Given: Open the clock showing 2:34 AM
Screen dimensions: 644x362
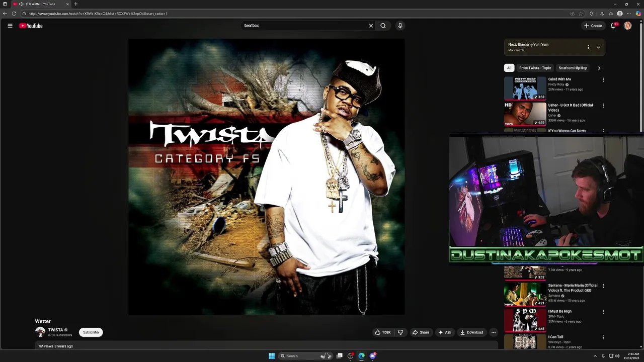Looking at the screenshot, I should [x=632, y=356].
